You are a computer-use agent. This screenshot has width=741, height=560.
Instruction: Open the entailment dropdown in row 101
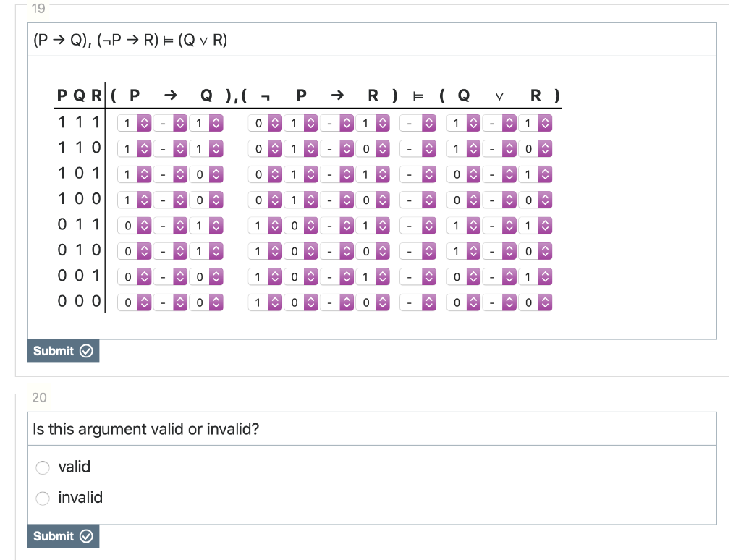pos(418,174)
